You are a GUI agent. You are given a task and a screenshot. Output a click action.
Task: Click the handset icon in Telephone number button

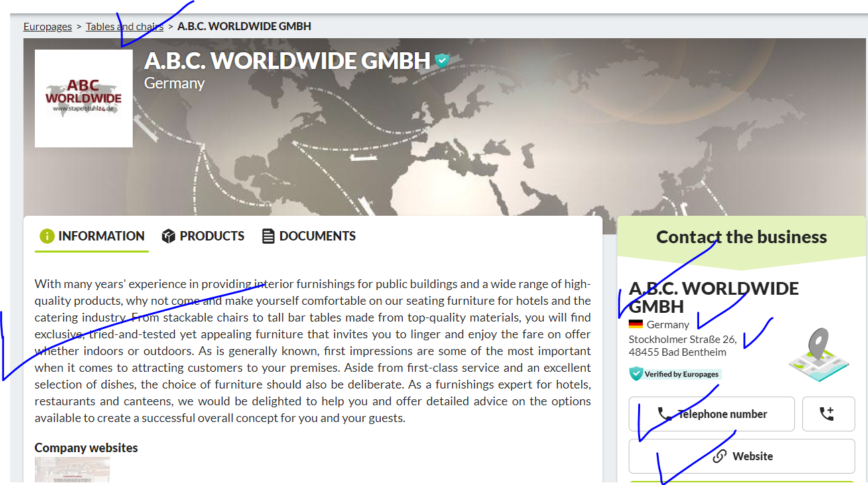click(x=664, y=414)
